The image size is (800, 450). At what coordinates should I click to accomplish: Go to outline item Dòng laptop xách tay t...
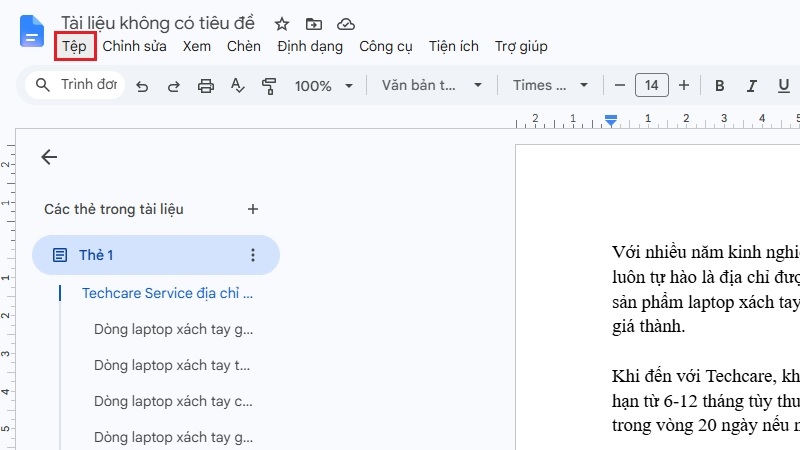coord(172,365)
